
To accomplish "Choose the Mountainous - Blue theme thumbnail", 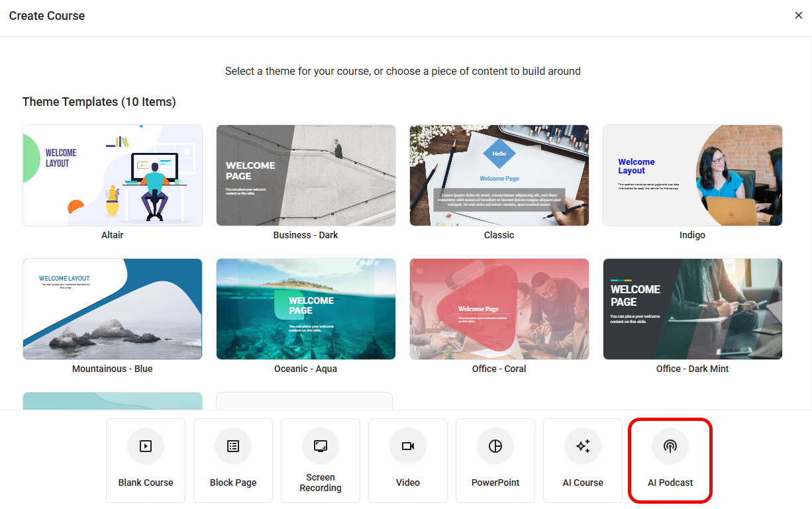I will coord(113,309).
